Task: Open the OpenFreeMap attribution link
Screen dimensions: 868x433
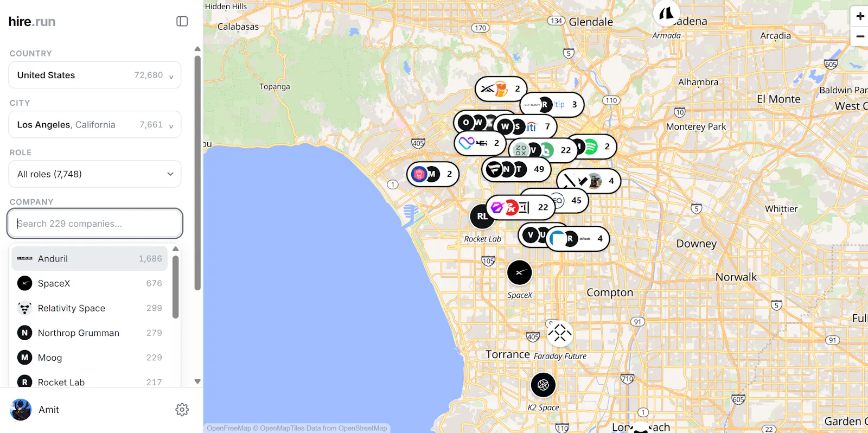Action: (229, 428)
